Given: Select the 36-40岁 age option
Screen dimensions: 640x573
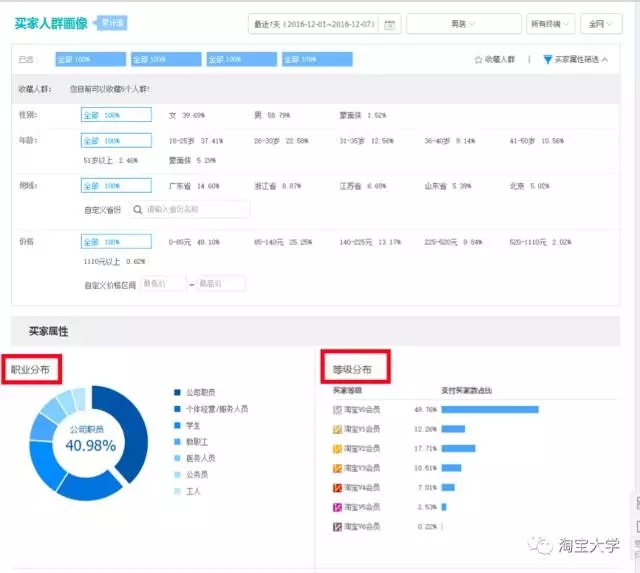Looking at the screenshot, I should pyautogui.click(x=450, y=141).
